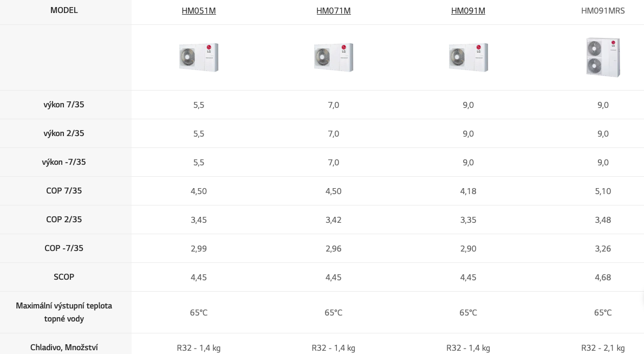Click the 4,68 SCOP value

click(603, 278)
